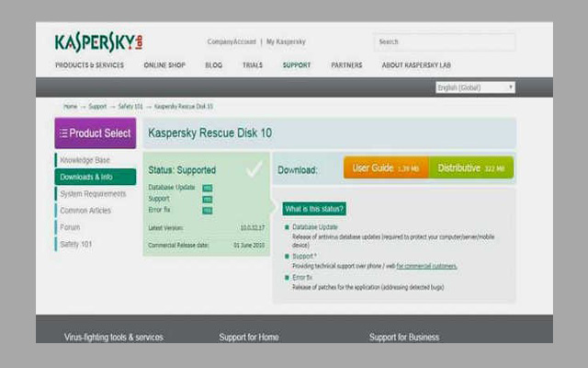Open the Company Account link
The height and width of the screenshot is (368, 588).
tap(232, 41)
